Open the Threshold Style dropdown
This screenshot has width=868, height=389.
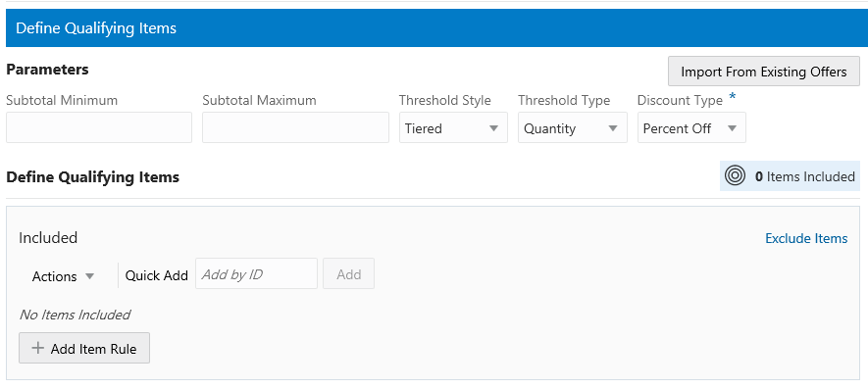[x=453, y=127]
